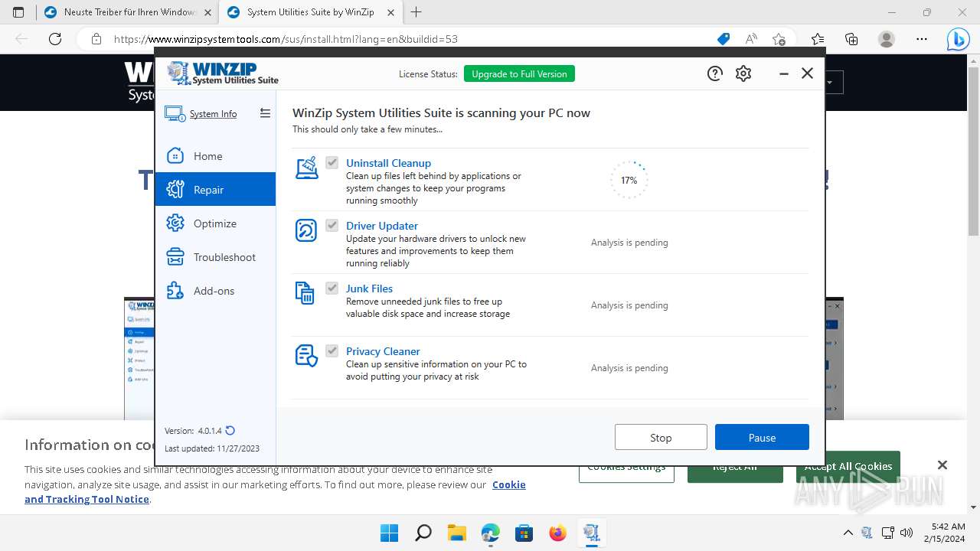980x551 pixels.
Task: Uncheck Privacy Cleaner checkbox
Action: click(332, 350)
